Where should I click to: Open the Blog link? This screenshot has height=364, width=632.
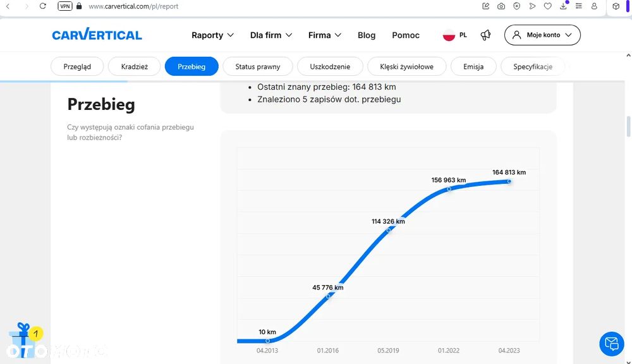tap(367, 35)
